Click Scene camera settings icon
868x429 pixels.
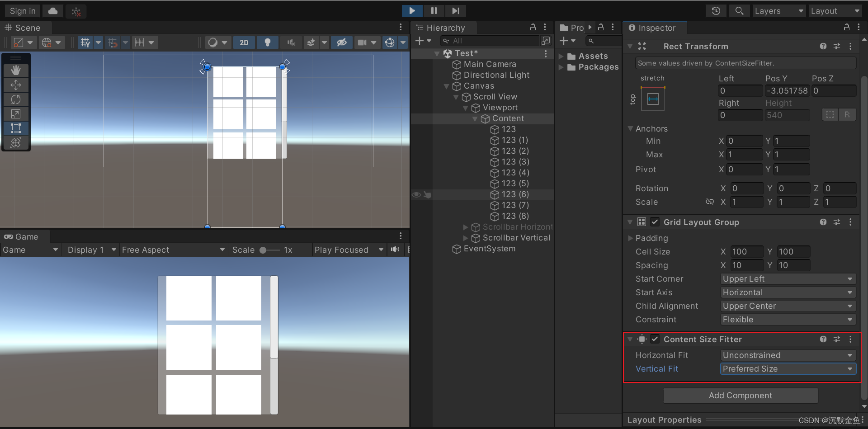tap(362, 42)
